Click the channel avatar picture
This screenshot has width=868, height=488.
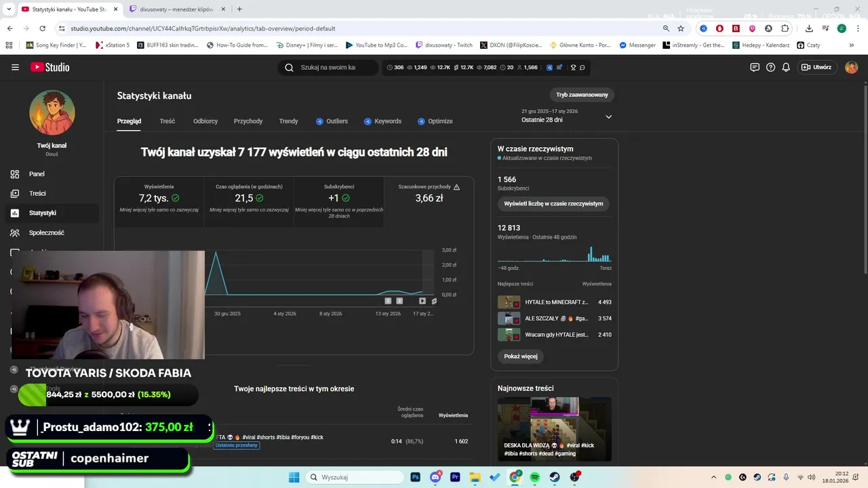click(52, 113)
